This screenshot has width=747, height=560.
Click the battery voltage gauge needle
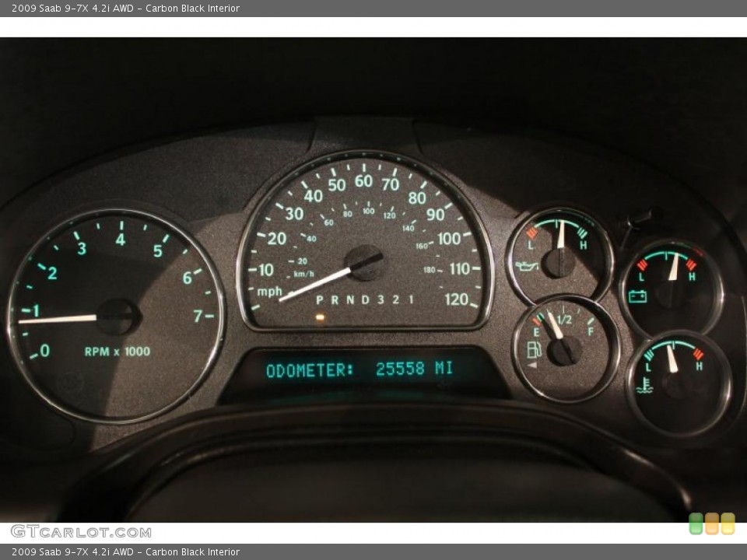click(674, 267)
